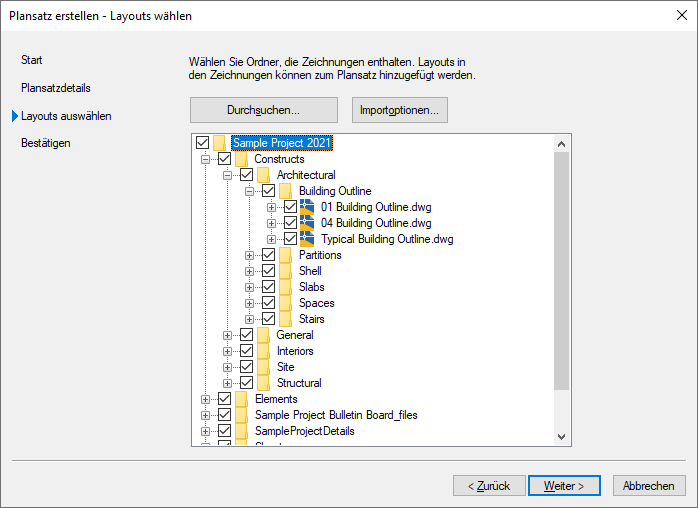Screen dimensions: 698x508
Task: Click the Structural folder icon
Action: click(264, 383)
